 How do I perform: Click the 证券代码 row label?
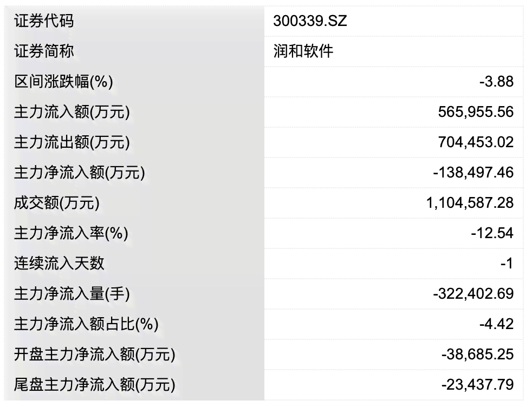pos(44,21)
